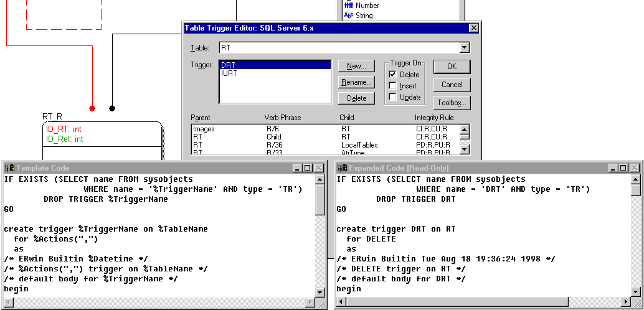Viewport: 644px width, 310px height.
Task: Select the ID_Ref: int attribute
Action: pos(65,139)
